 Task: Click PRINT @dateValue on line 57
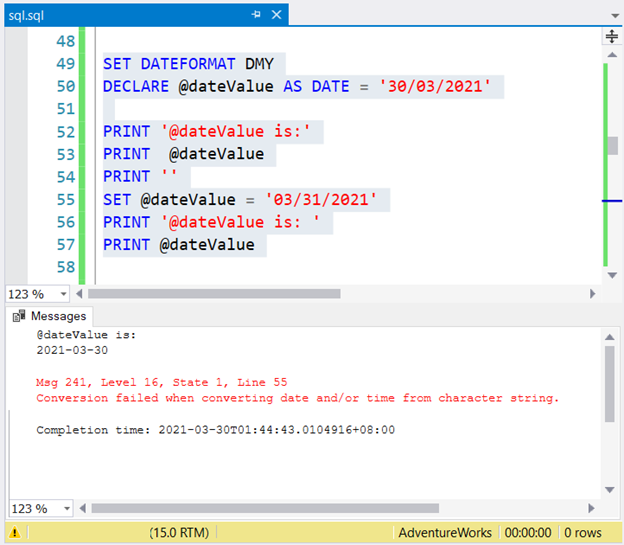point(179,245)
